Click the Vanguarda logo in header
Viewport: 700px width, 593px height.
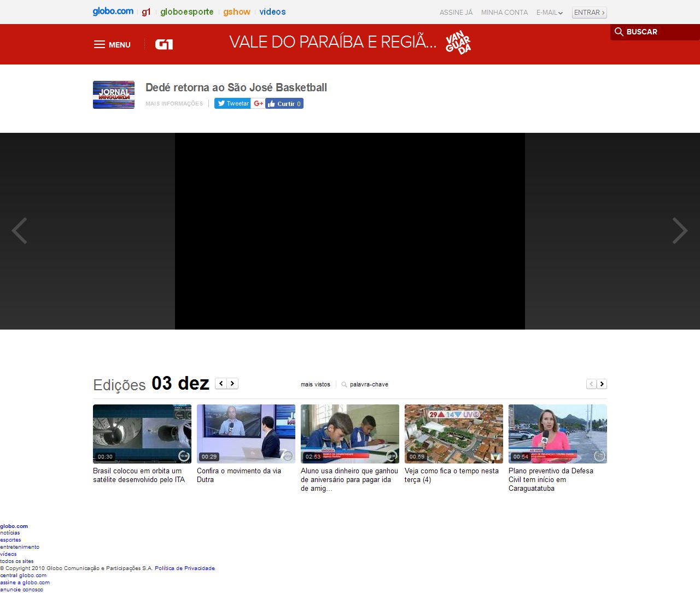(458, 43)
